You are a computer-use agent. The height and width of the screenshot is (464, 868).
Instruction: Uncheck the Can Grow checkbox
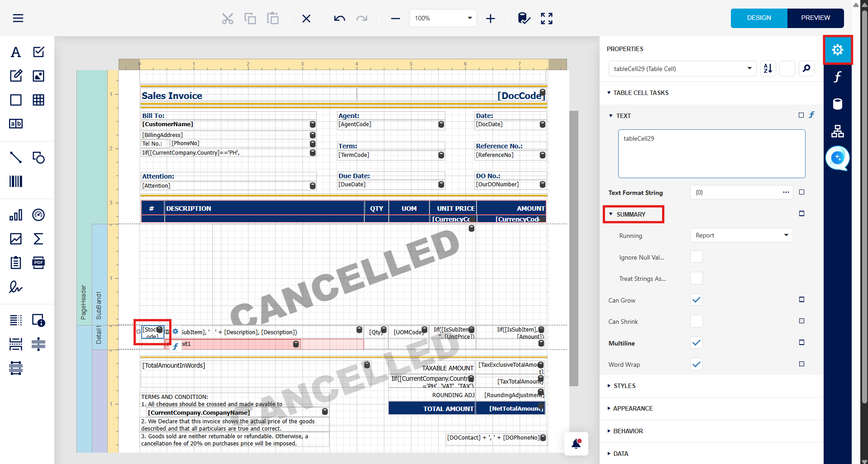(696, 300)
